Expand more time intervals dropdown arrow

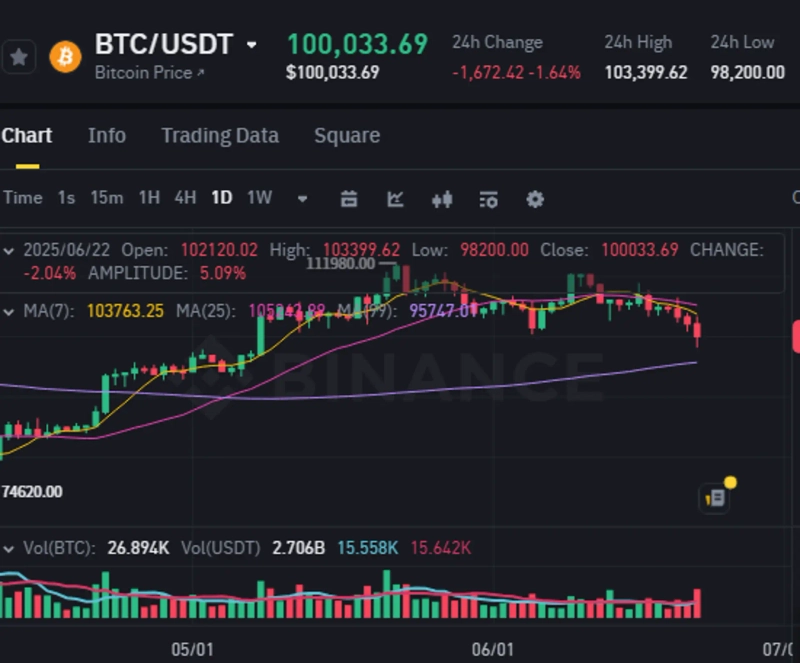coord(303,198)
